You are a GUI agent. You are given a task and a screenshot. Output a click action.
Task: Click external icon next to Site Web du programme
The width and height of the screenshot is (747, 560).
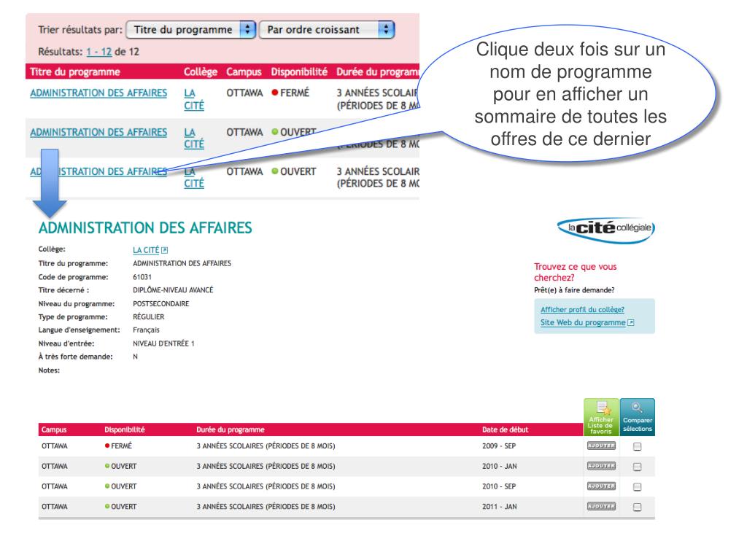(631, 322)
